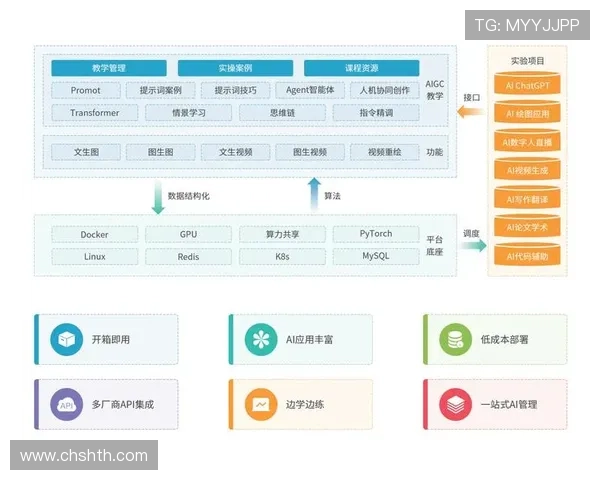Click the 人机协同创作 box

pos(385,91)
